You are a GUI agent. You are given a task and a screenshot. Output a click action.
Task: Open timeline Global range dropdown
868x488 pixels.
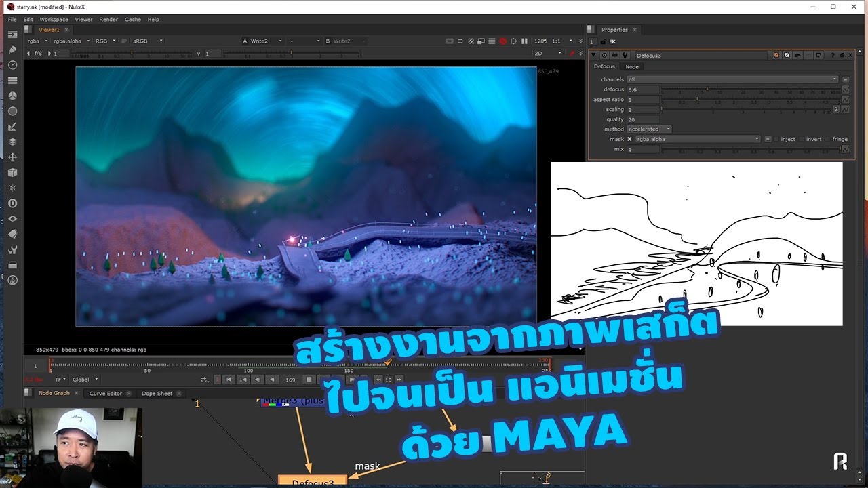click(x=85, y=380)
